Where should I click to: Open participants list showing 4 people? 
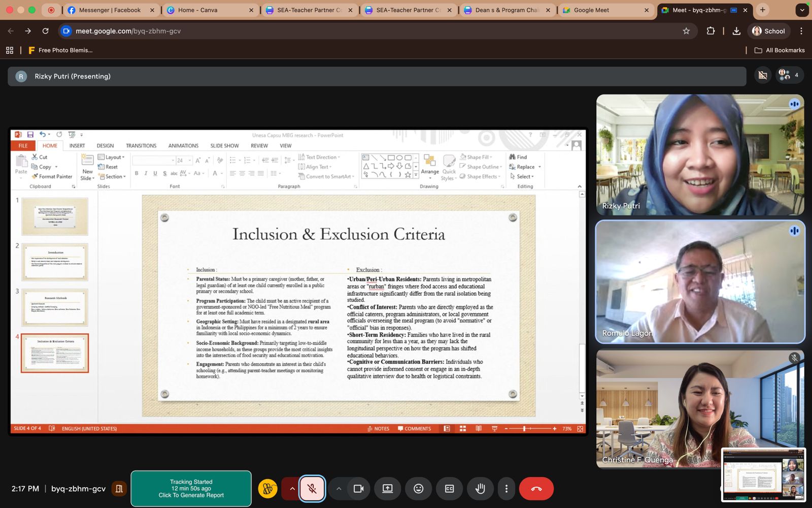coord(789,75)
